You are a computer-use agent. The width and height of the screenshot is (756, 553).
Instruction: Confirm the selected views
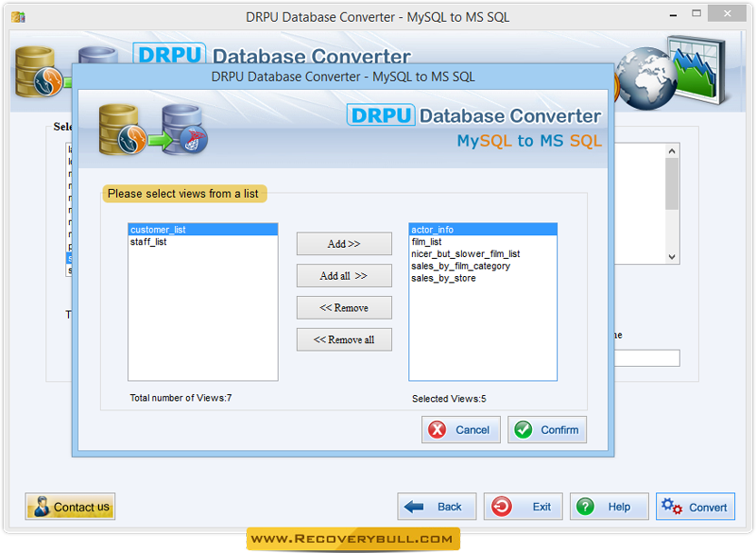coord(547,430)
